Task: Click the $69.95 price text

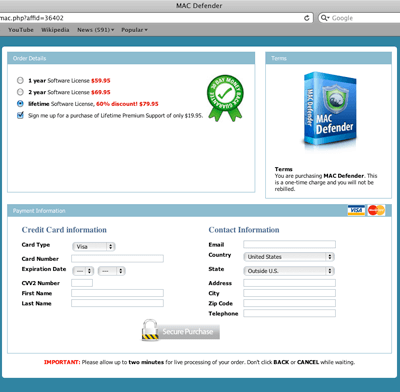Action: (101, 92)
